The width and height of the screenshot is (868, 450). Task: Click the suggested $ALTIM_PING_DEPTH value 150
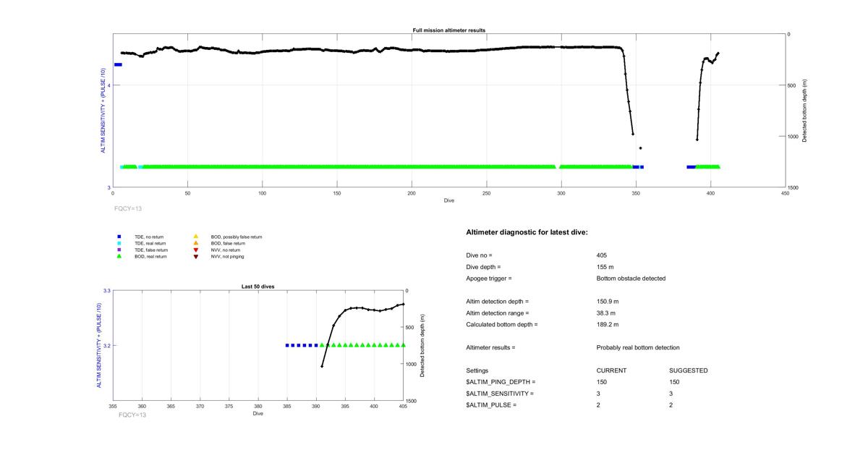tap(675, 382)
